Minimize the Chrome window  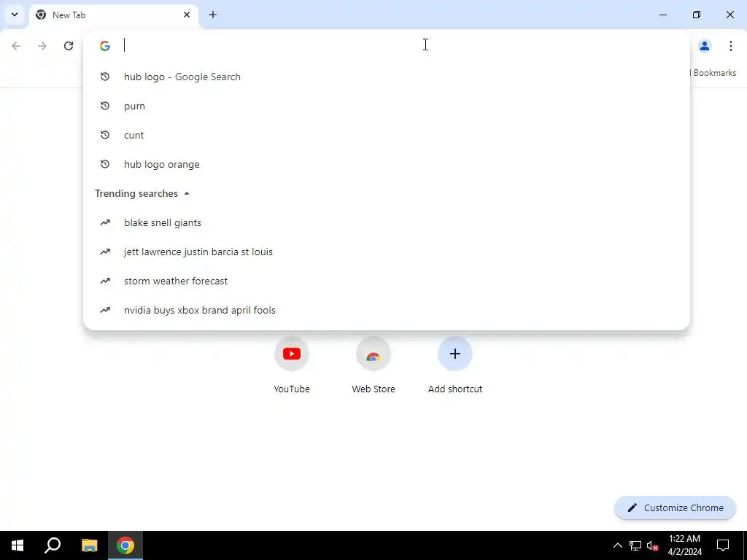(x=662, y=15)
